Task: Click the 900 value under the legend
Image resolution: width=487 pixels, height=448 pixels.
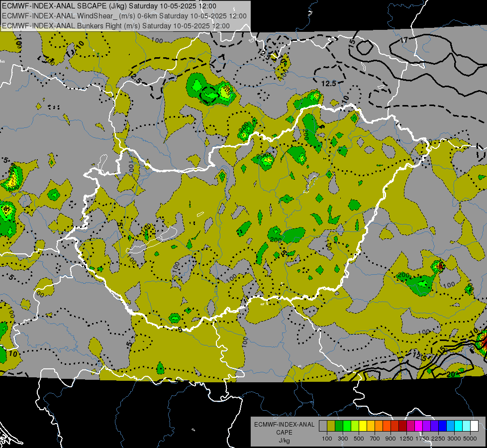Action: [390, 439]
